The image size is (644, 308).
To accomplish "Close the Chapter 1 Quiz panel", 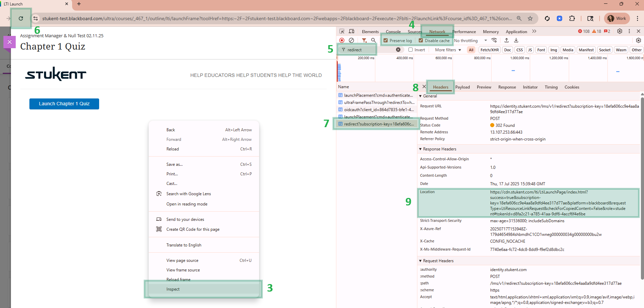I will click(10, 42).
